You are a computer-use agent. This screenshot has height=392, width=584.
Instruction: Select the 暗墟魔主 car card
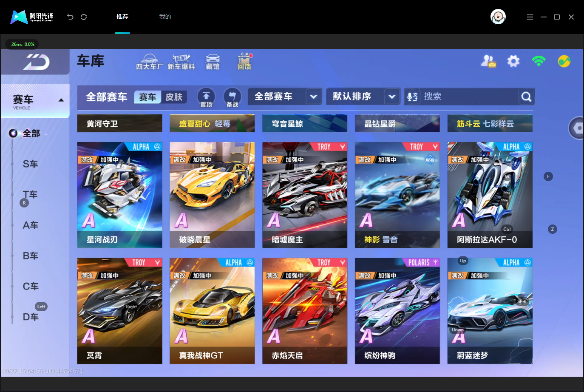tap(305, 195)
